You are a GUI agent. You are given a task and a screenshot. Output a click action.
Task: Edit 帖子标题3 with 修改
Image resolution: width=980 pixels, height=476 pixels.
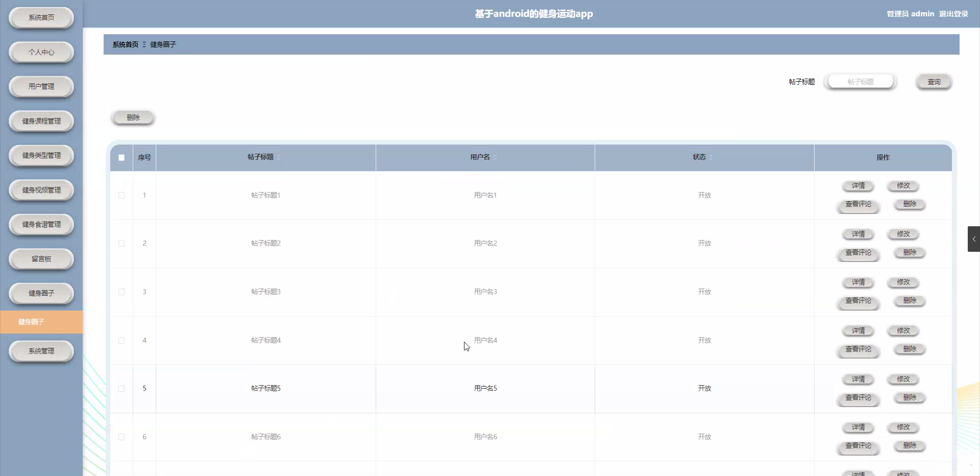(x=903, y=282)
